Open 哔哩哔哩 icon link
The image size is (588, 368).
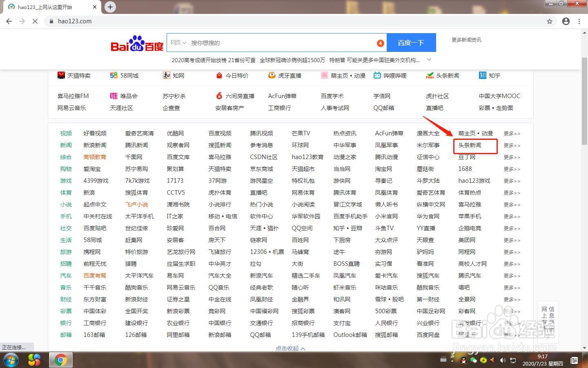[377, 75]
